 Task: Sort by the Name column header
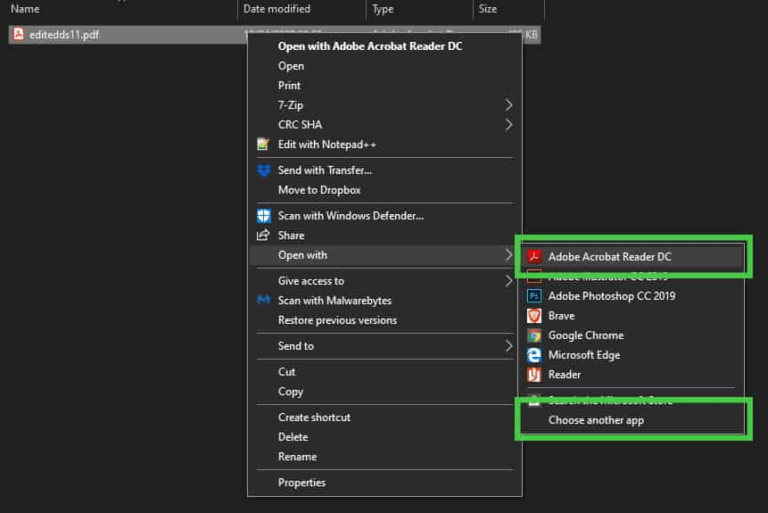25,9
